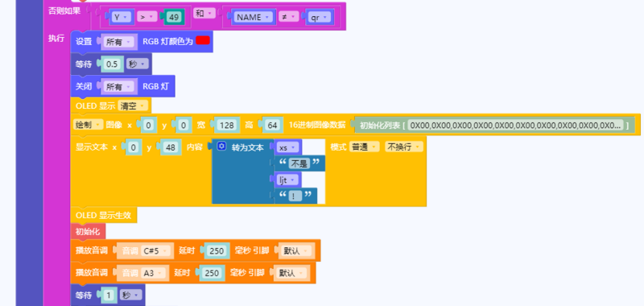Screen dimensions: 644x306
Task: Open the qr variable dropdown
Action: [x=318, y=17]
